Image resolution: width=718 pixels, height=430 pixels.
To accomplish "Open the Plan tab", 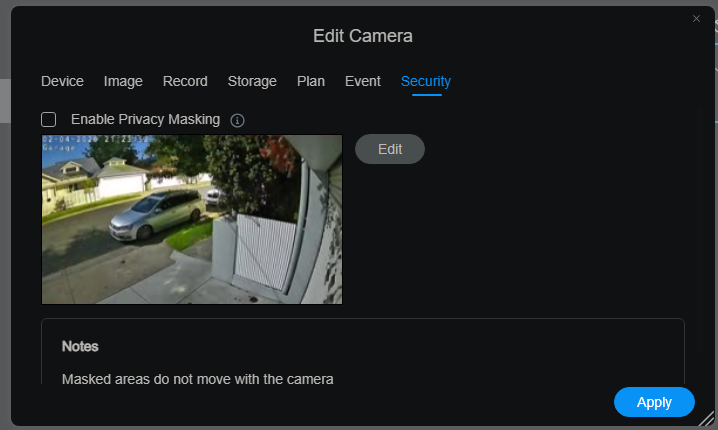I will pos(311,82).
